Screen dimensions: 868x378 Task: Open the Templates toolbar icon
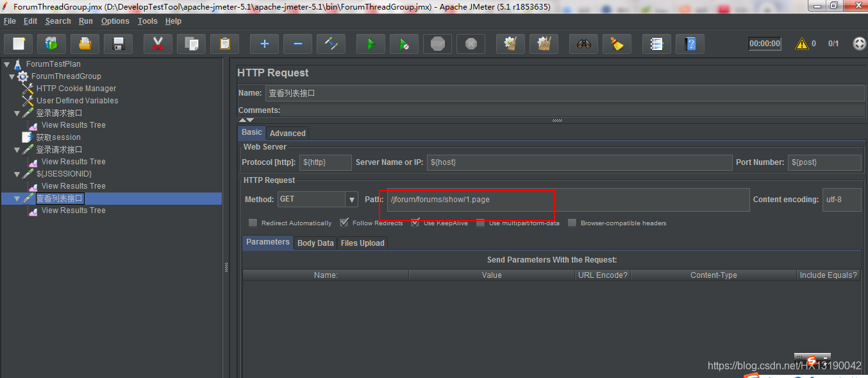click(x=51, y=44)
